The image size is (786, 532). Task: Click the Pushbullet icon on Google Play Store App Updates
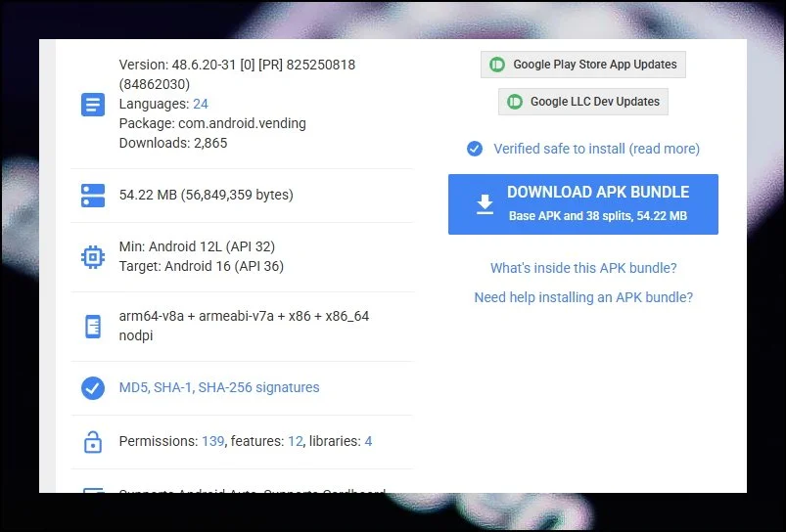point(497,65)
